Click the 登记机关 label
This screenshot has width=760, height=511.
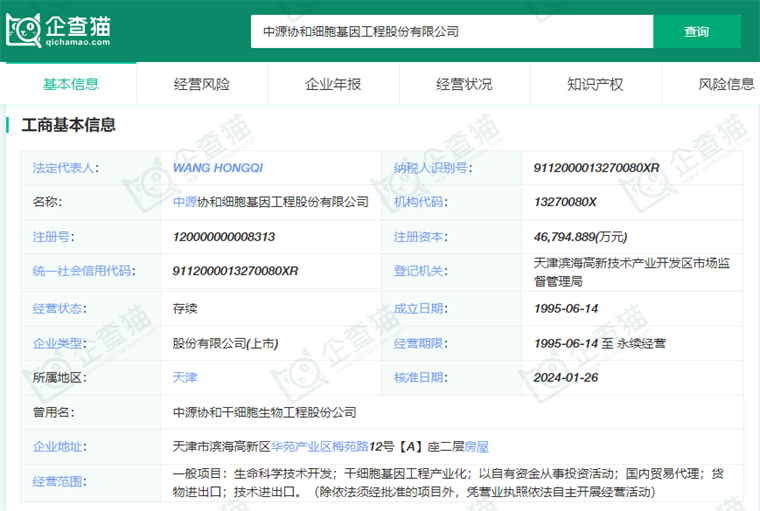pyautogui.click(x=420, y=271)
